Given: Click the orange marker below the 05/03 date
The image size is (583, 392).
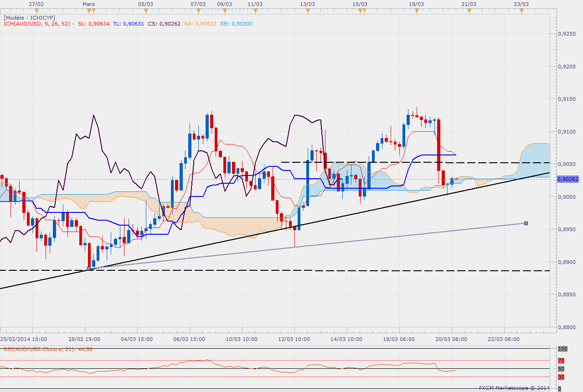Looking at the screenshot, I should 146,11.
